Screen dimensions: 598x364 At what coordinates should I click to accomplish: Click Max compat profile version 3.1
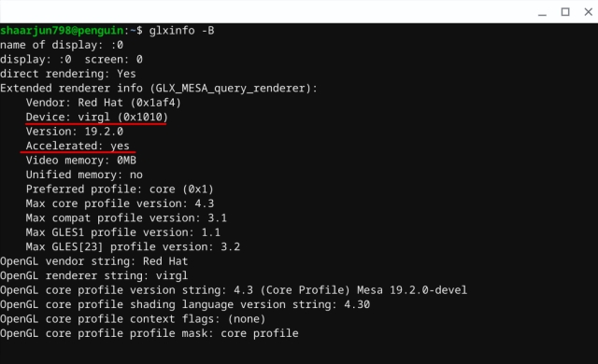126,218
